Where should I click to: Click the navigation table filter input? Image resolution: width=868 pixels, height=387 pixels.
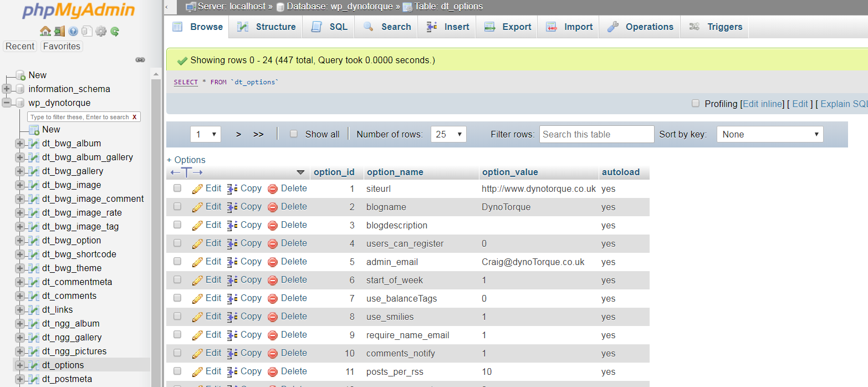(x=79, y=117)
